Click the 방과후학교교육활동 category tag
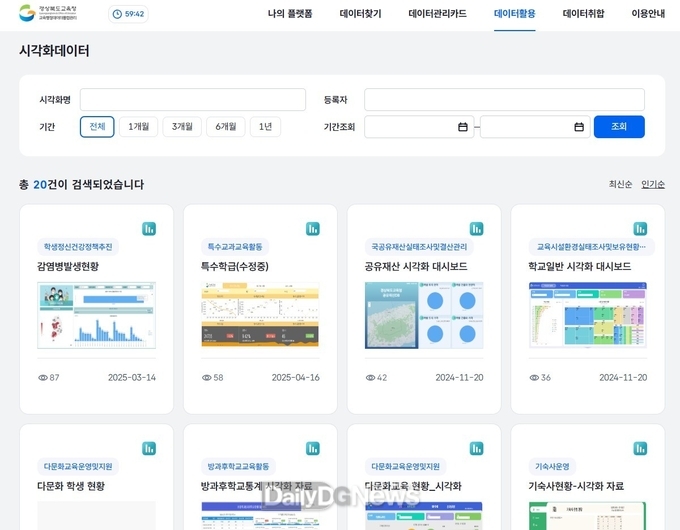 [238, 467]
